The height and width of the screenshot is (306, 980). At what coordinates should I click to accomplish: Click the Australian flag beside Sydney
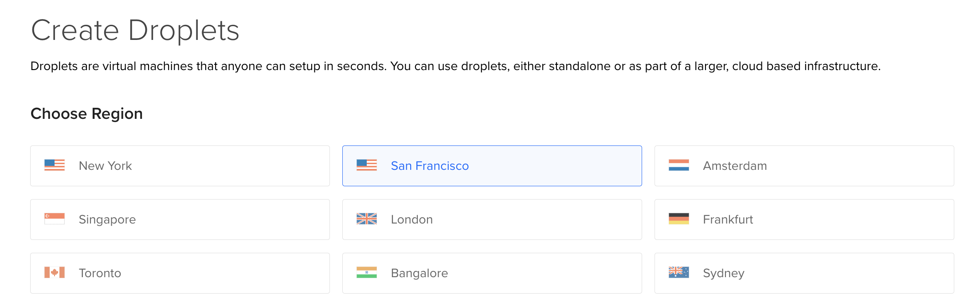click(x=679, y=273)
